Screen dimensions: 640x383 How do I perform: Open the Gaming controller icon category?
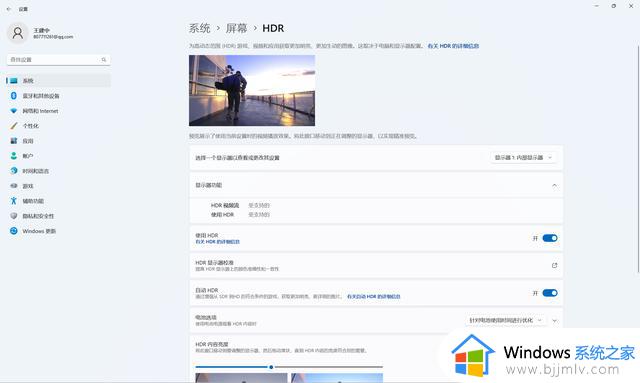click(14, 186)
